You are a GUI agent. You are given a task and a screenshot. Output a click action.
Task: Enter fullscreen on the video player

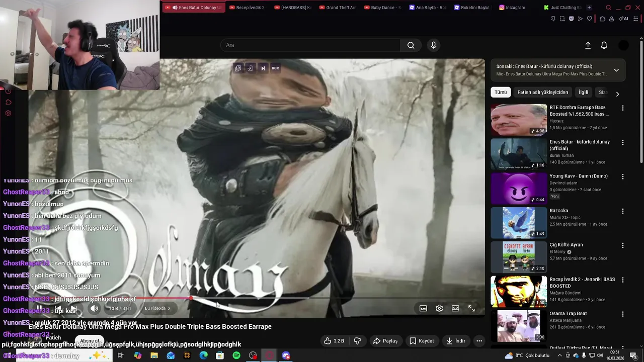(x=471, y=308)
